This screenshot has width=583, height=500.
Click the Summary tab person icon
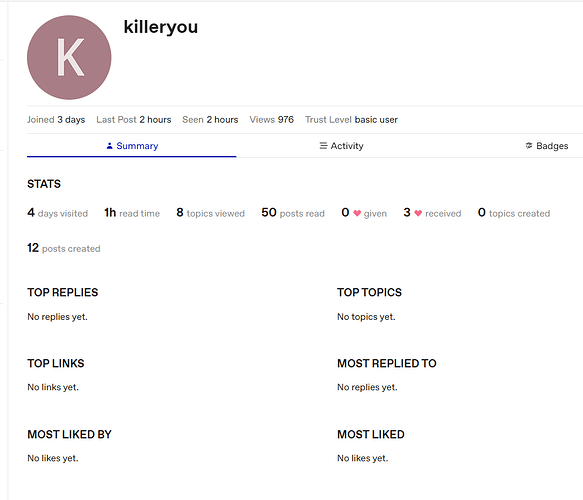pyautogui.click(x=109, y=146)
